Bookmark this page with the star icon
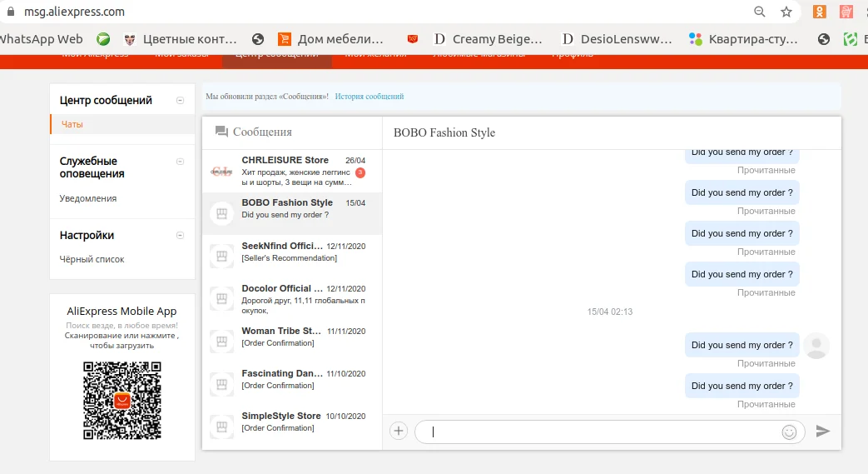The width and height of the screenshot is (868, 474). click(x=786, y=12)
